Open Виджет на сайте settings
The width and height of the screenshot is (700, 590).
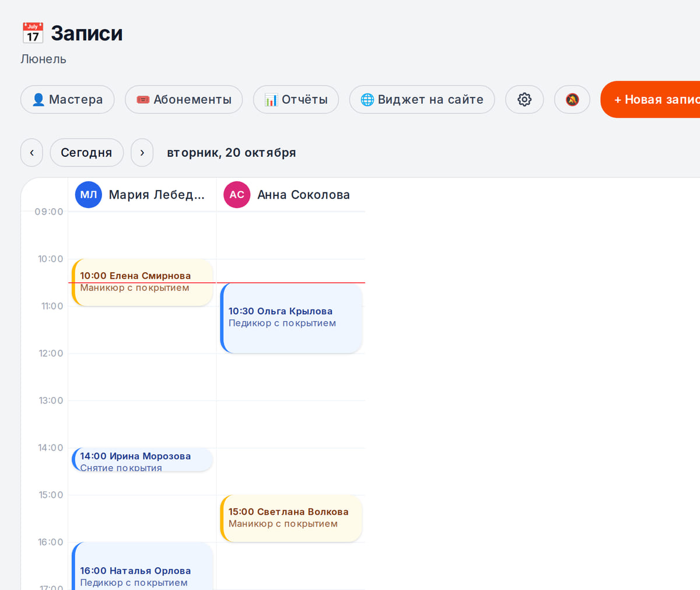point(422,100)
